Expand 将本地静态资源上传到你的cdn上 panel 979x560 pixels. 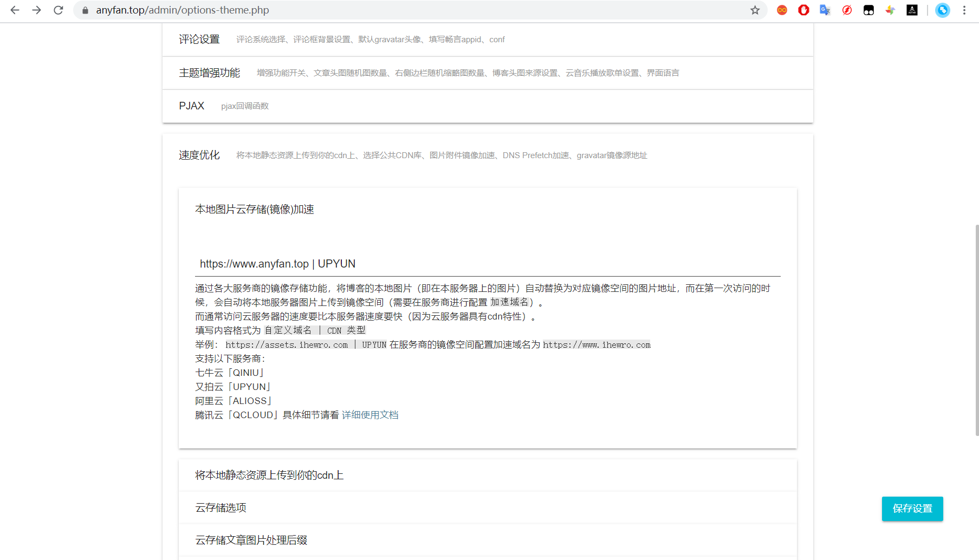(488, 475)
